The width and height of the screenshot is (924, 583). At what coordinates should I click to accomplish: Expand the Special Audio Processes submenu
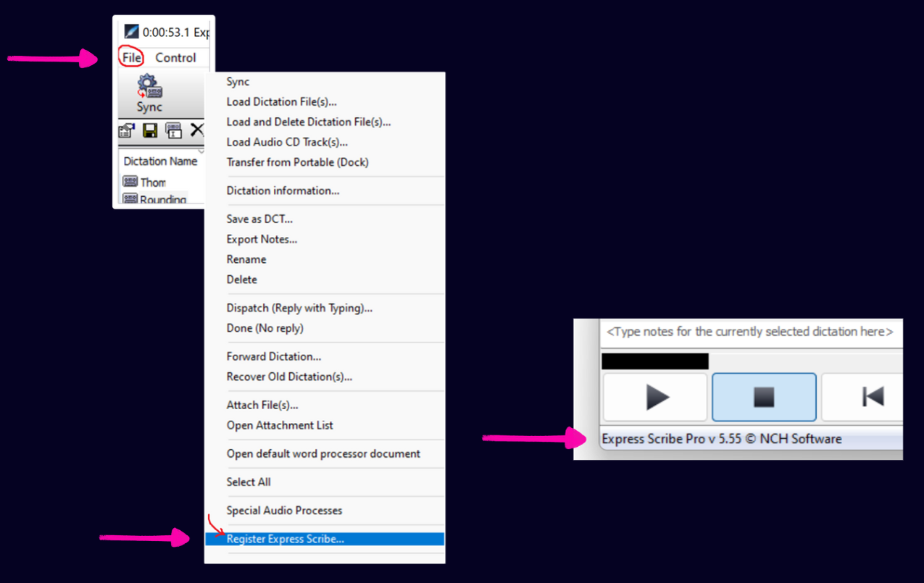(284, 511)
